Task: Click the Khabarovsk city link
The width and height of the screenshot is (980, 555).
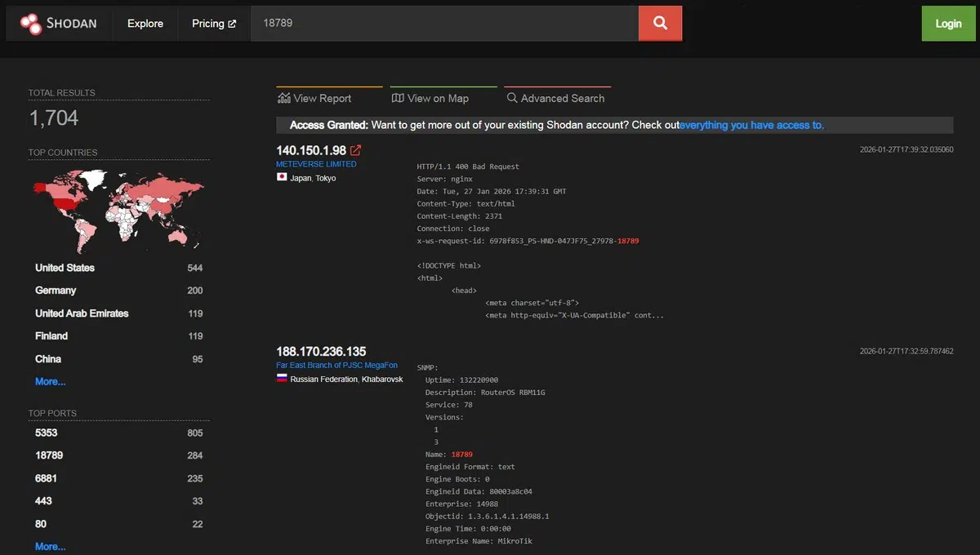Action: [382, 380]
